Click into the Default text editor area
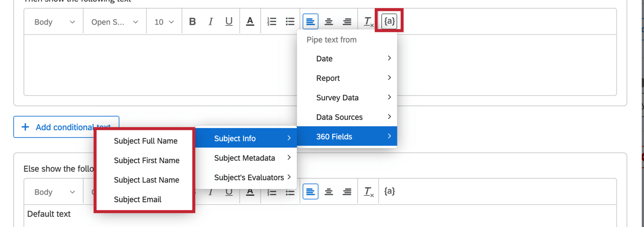The width and height of the screenshot is (644, 227). [x=320, y=216]
